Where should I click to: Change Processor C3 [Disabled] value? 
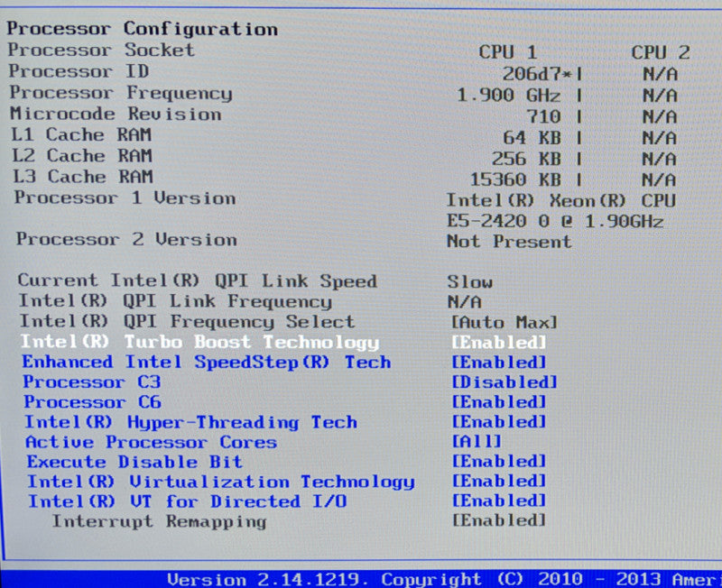(504, 382)
